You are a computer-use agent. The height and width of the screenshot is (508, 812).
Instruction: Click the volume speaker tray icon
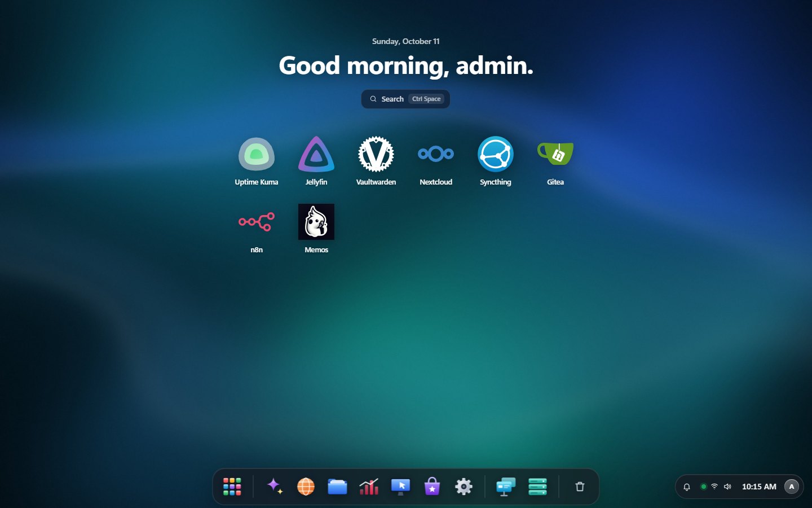[x=727, y=487]
